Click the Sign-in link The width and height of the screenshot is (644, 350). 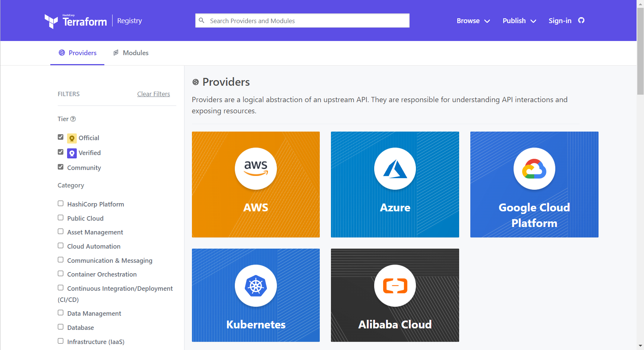click(560, 21)
